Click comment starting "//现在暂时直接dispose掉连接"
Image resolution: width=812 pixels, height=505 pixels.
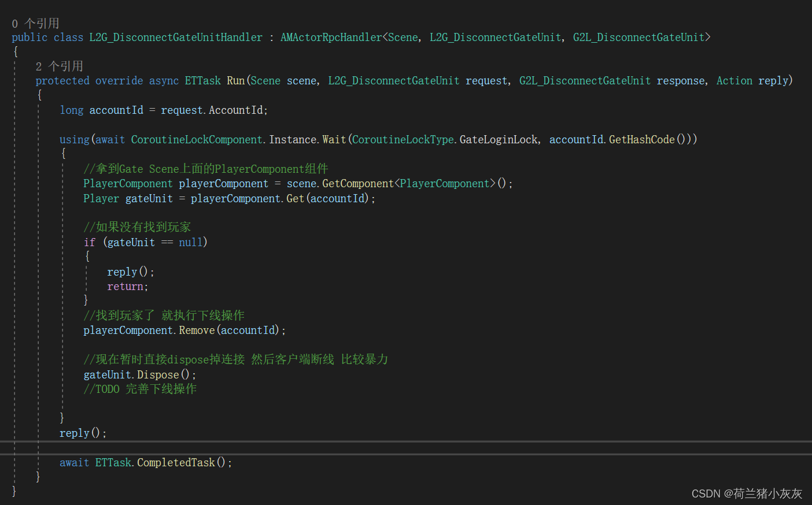(x=235, y=360)
